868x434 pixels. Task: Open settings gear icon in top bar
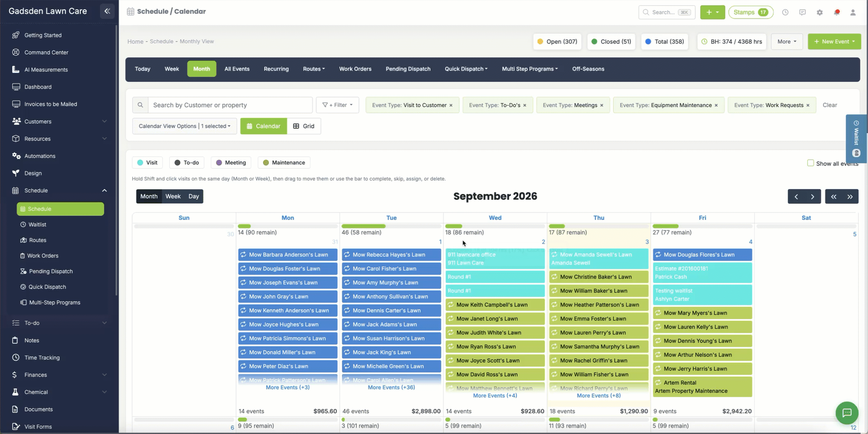(x=819, y=12)
